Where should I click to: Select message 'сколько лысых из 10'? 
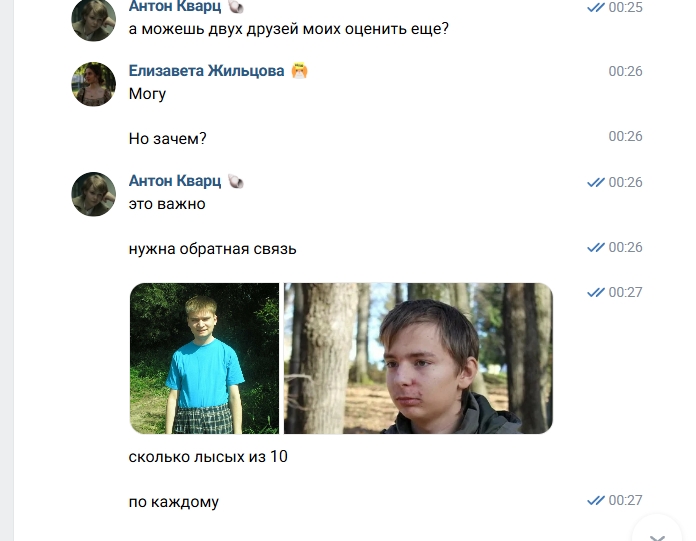[208, 457]
